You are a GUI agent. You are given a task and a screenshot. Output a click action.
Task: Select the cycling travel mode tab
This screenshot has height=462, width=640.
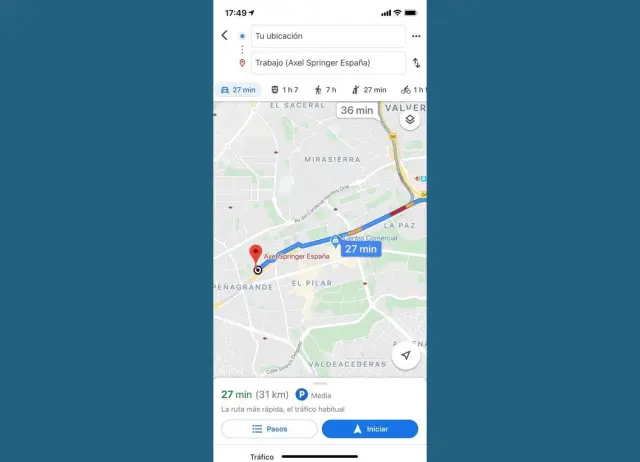click(413, 90)
